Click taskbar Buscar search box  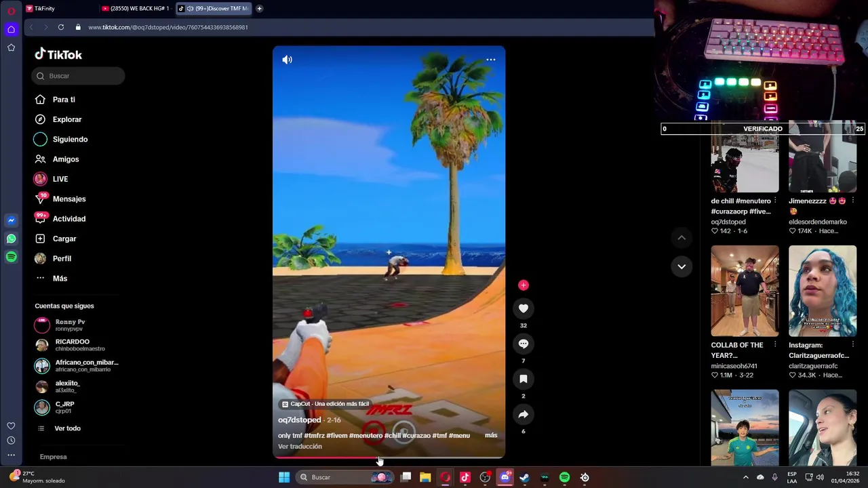click(x=346, y=477)
